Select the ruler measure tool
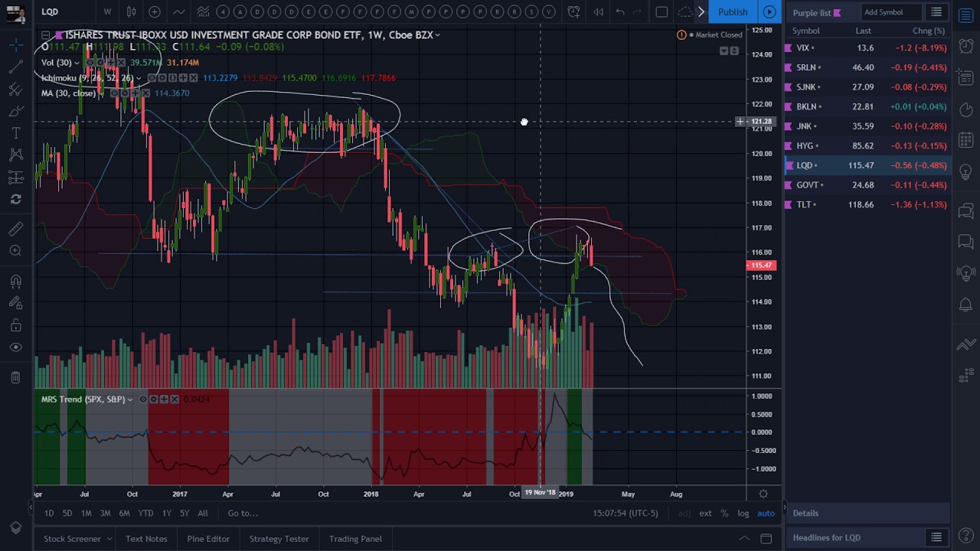 [x=15, y=229]
